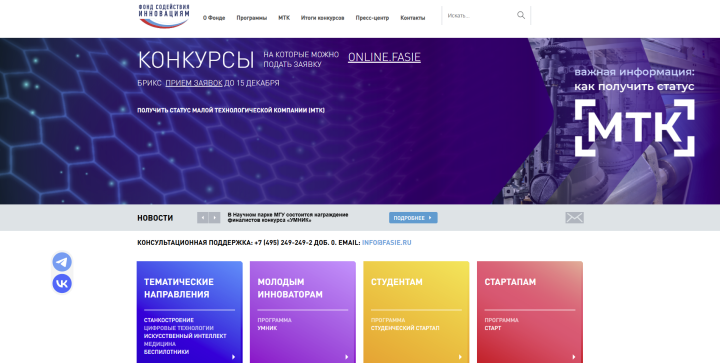The image size is (720, 363).
Task: Click the envelope subscribe icon
Action: 574,218
